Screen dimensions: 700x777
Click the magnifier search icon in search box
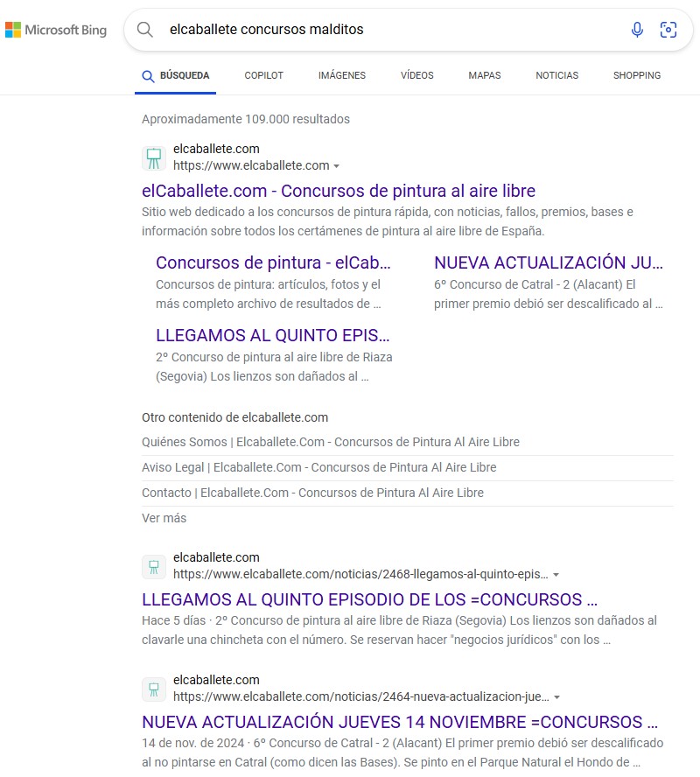(144, 30)
